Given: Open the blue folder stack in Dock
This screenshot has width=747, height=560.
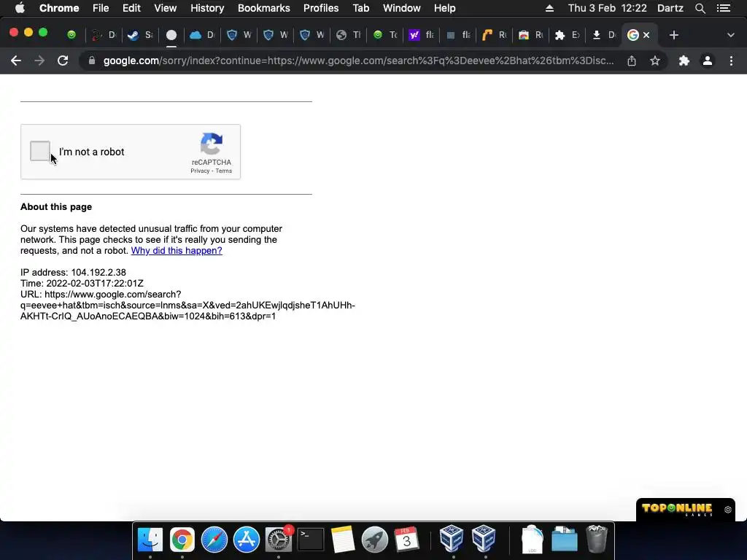Looking at the screenshot, I should tap(565, 540).
